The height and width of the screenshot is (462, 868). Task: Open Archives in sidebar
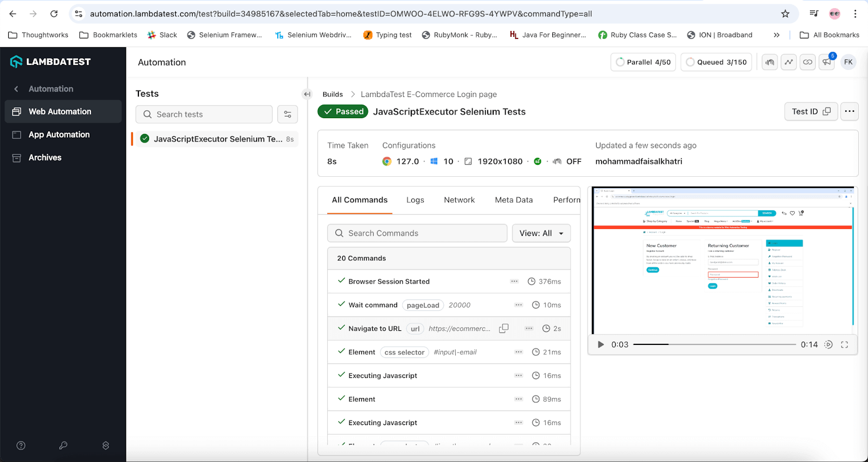point(63,157)
